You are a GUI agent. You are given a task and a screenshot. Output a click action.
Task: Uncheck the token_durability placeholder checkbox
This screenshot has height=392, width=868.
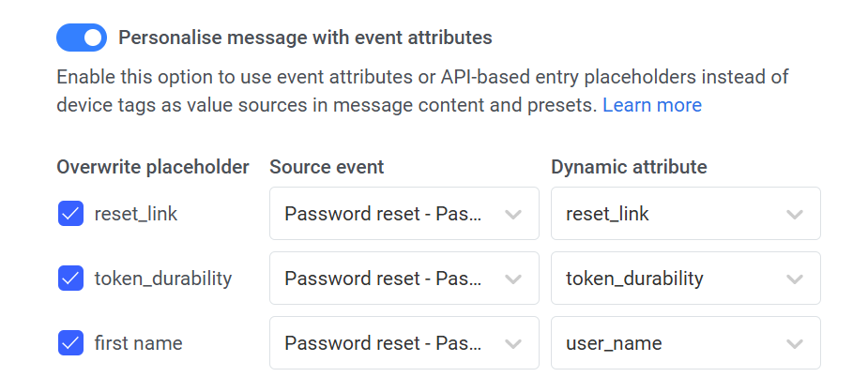70,279
